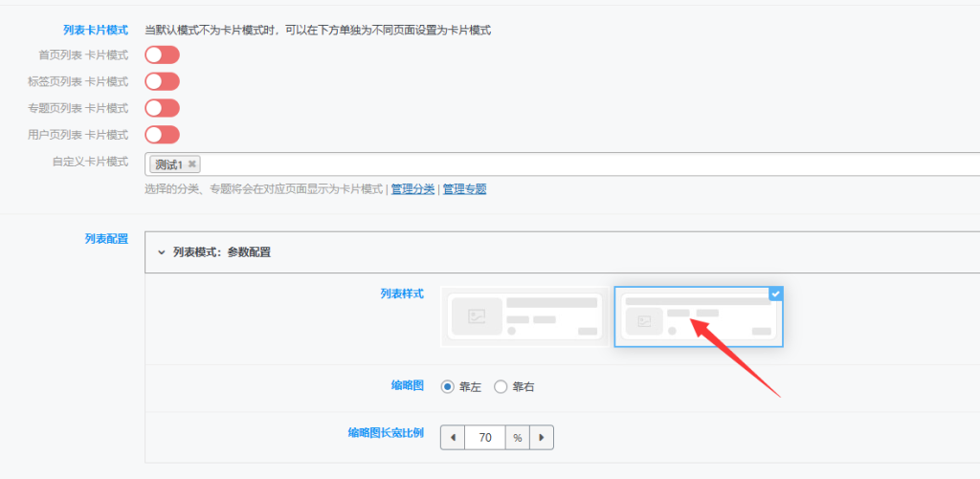This screenshot has width=980, height=479.
Task: Click the 测试1 tag label
Action: click(x=168, y=164)
